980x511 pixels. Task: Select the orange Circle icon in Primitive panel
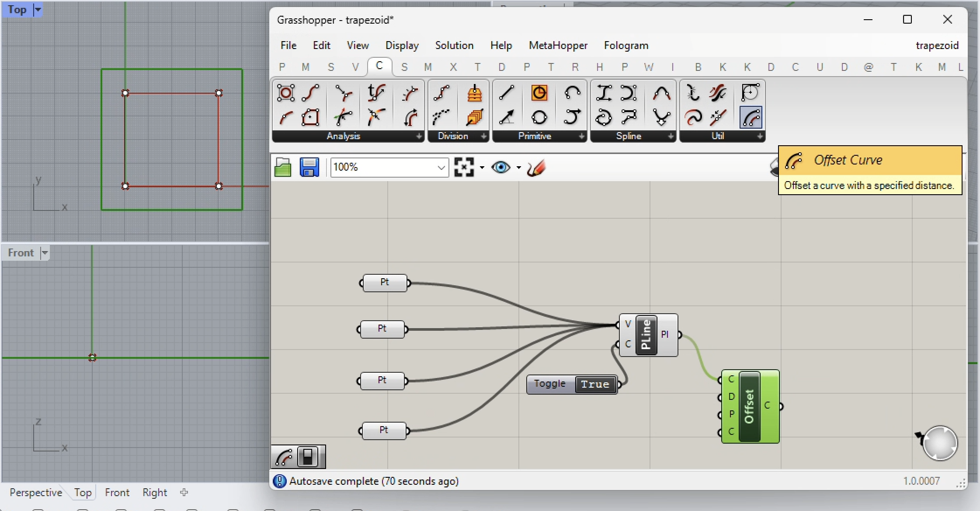pyautogui.click(x=539, y=93)
